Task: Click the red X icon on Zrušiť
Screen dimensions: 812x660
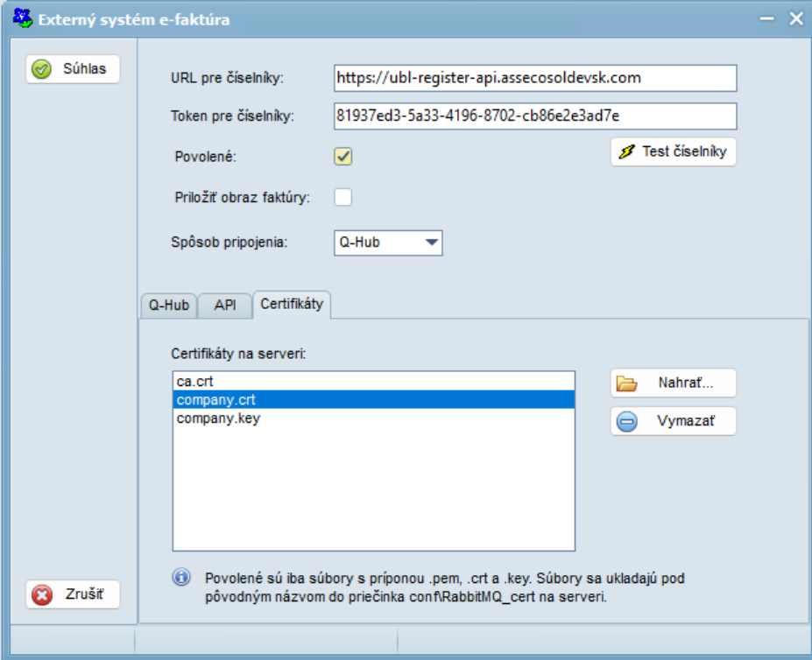Action: 42,594
